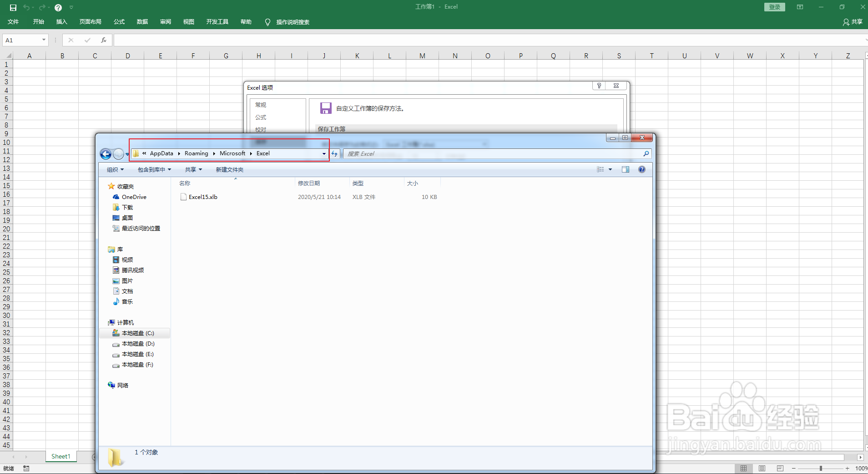Click the help button in Excel 选项 dialog

coord(599,86)
